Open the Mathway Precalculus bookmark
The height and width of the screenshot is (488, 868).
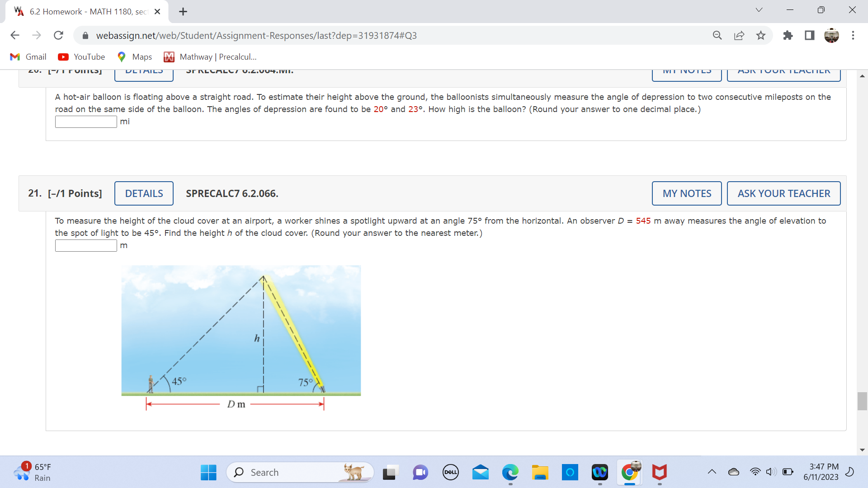point(209,56)
